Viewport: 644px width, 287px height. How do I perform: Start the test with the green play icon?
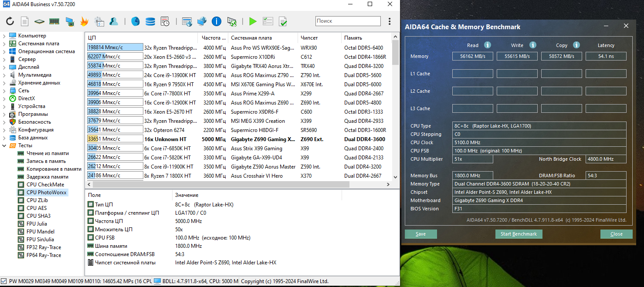pyautogui.click(x=253, y=21)
